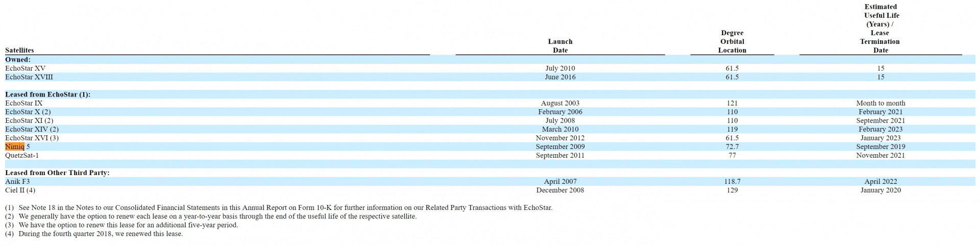Click footnote (3) about five-year renewal option
Screen dimensions: 980x246
[x=121, y=225]
